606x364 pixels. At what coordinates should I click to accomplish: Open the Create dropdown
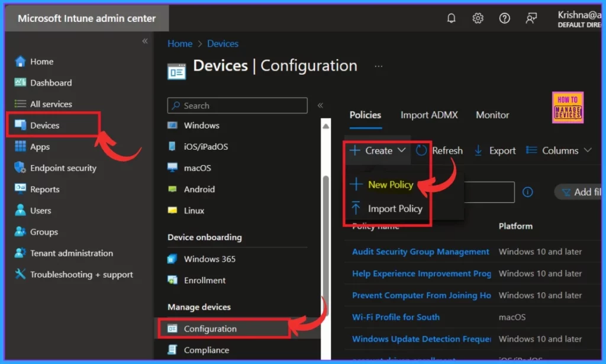point(378,150)
